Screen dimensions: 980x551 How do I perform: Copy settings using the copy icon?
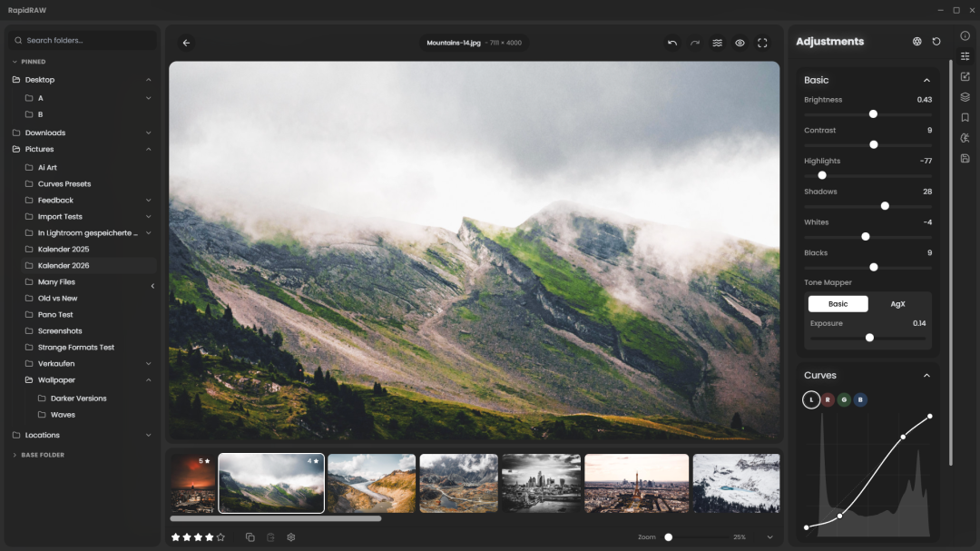point(250,536)
